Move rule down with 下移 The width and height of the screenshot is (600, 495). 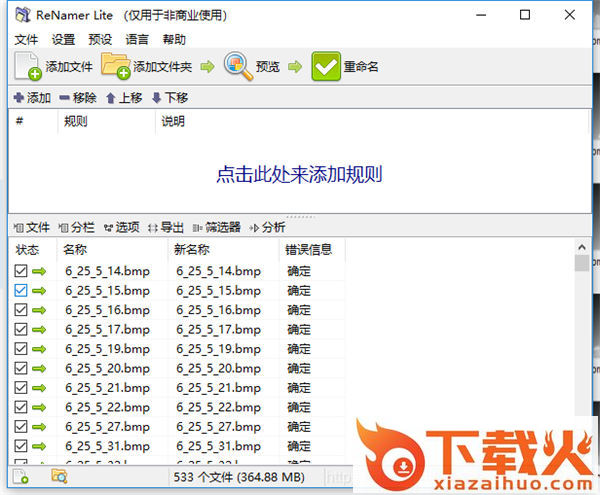[x=170, y=98]
